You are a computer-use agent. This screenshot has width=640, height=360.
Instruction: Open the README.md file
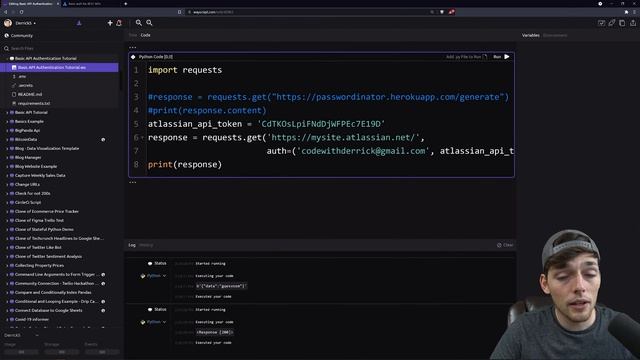[x=30, y=94]
